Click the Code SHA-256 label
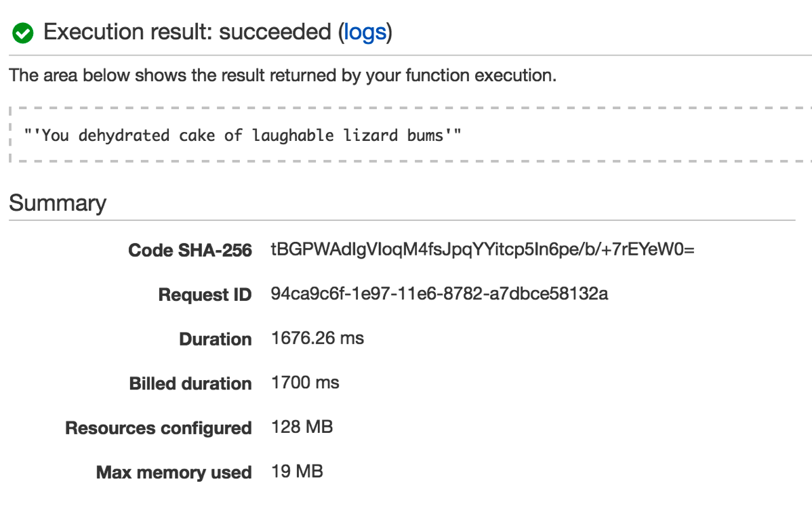 [x=190, y=251]
